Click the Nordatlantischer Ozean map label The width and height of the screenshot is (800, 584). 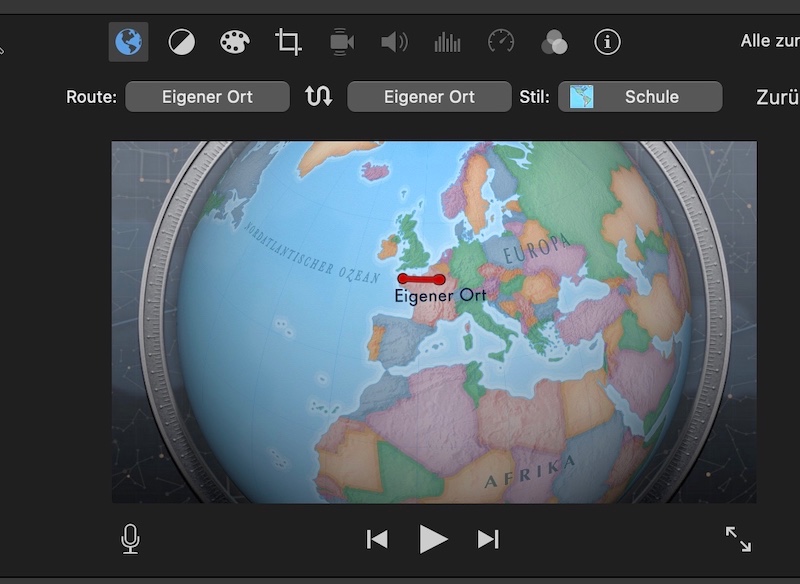coord(312,253)
